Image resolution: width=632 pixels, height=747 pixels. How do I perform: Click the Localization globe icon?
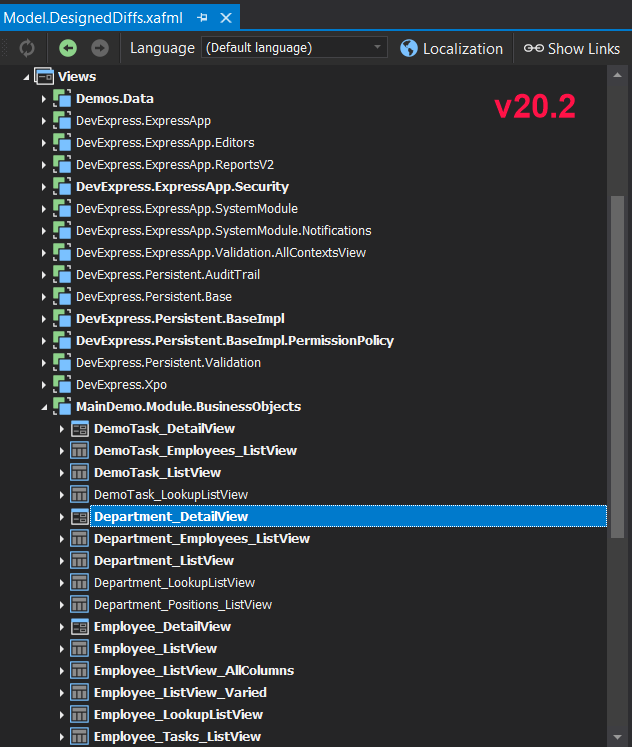pyautogui.click(x=409, y=48)
